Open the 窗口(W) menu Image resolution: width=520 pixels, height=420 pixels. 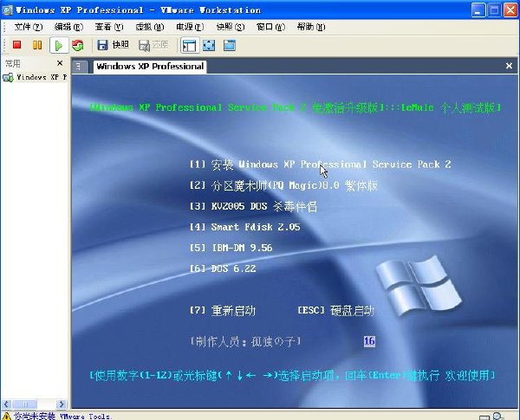click(x=270, y=27)
